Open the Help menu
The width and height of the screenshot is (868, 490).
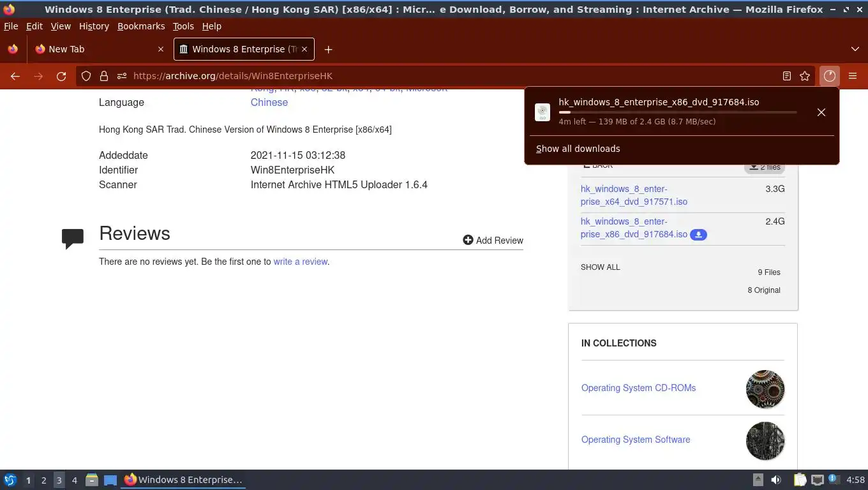[211, 26]
